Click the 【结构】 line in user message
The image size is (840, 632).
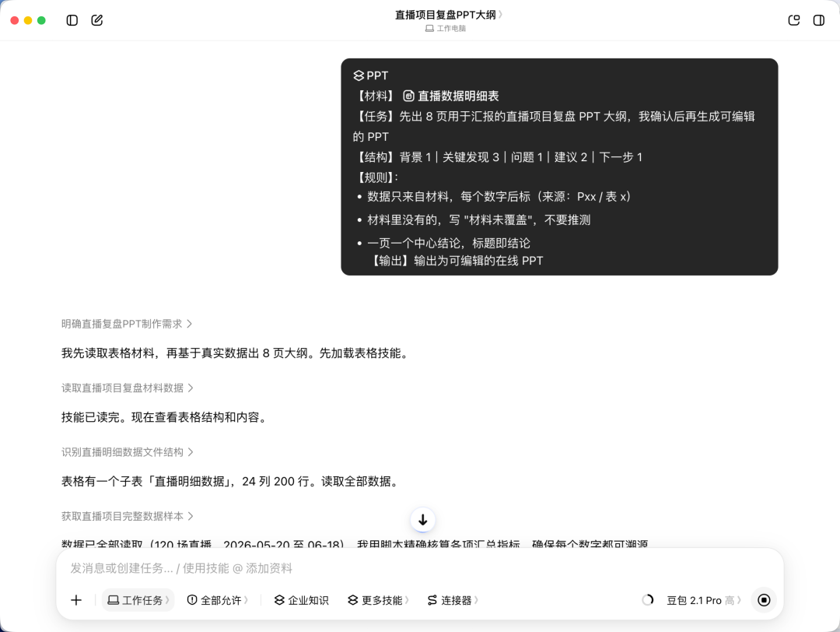click(498, 157)
